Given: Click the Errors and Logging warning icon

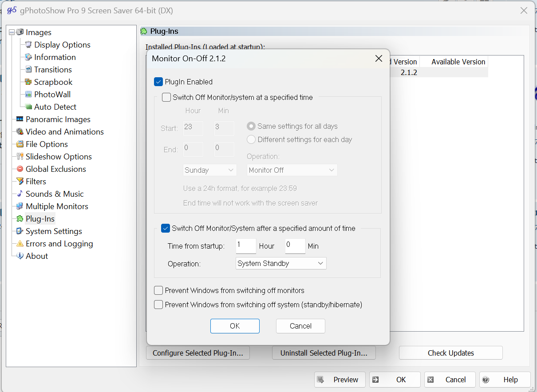Looking at the screenshot, I should [20, 243].
